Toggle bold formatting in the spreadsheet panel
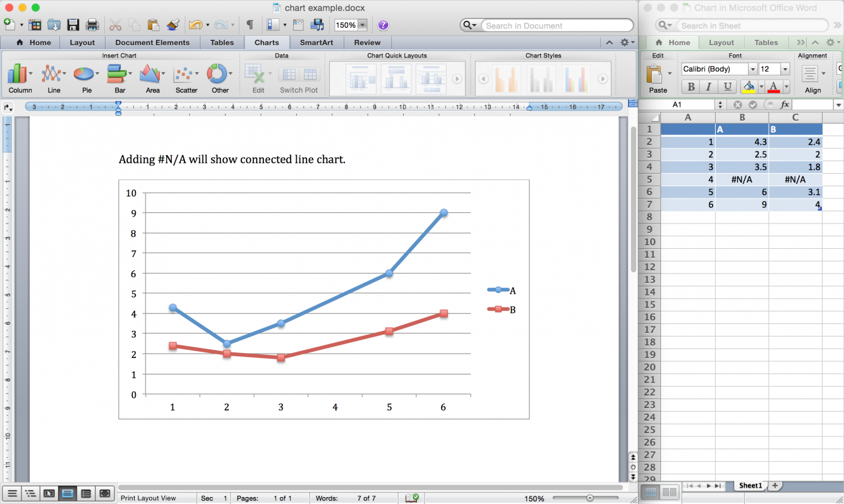Image resolution: width=844 pixels, height=504 pixels. tap(690, 86)
